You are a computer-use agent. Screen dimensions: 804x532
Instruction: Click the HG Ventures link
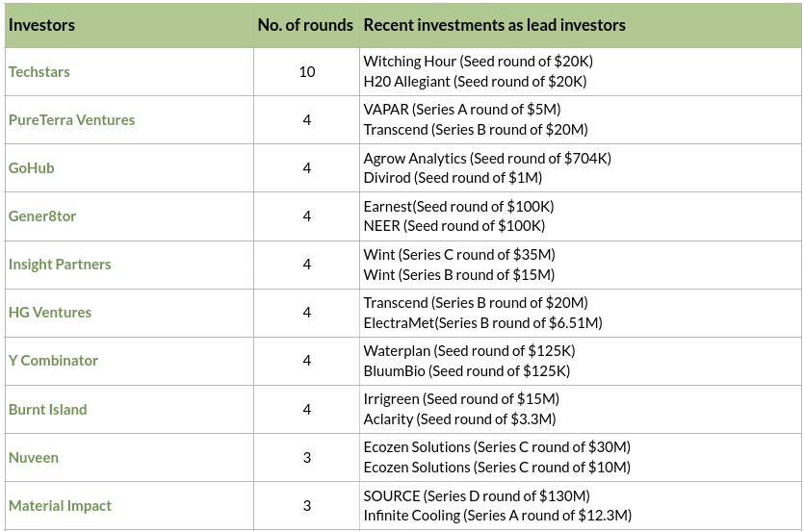[x=50, y=313]
